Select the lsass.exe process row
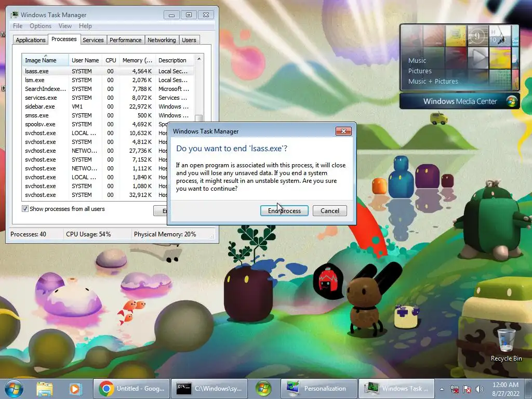The image size is (532, 399). 108,71
